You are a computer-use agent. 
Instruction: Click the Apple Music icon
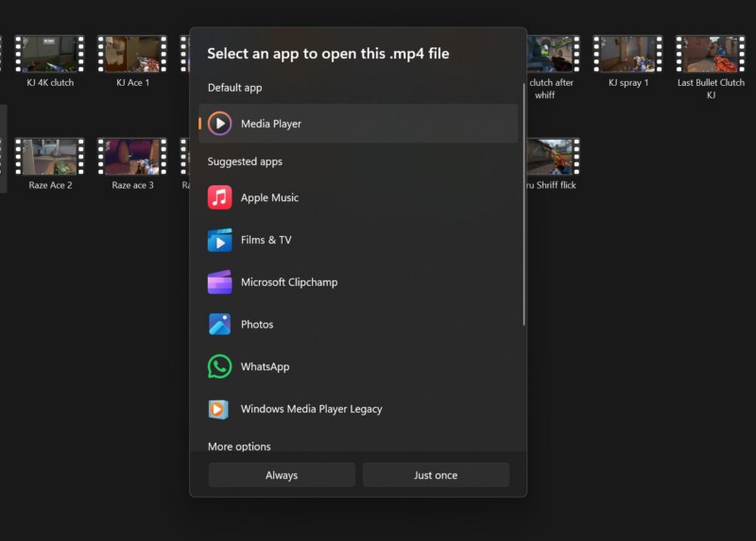[219, 197]
